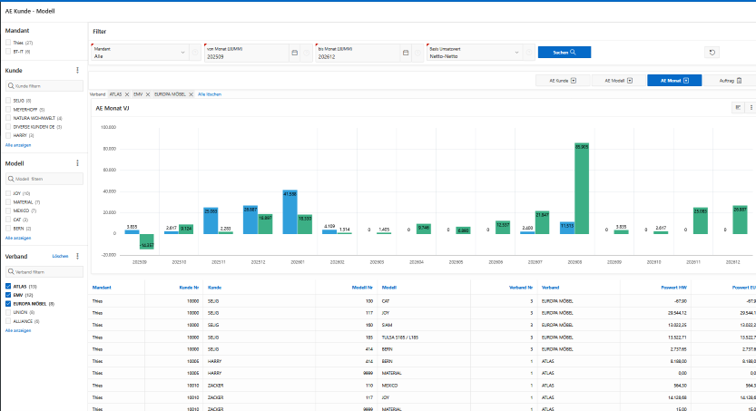Switch to the AE Modell tab
The height and width of the screenshot is (411, 756).
[619, 81]
